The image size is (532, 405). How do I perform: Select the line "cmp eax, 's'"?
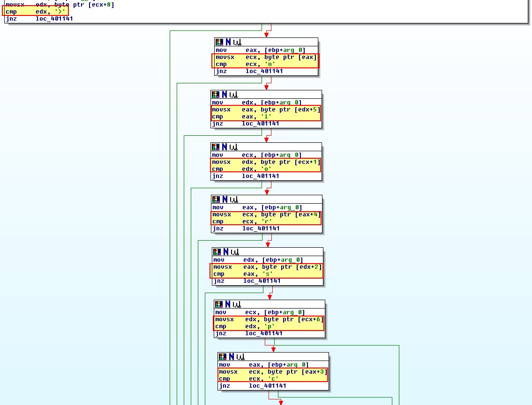tap(243, 274)
